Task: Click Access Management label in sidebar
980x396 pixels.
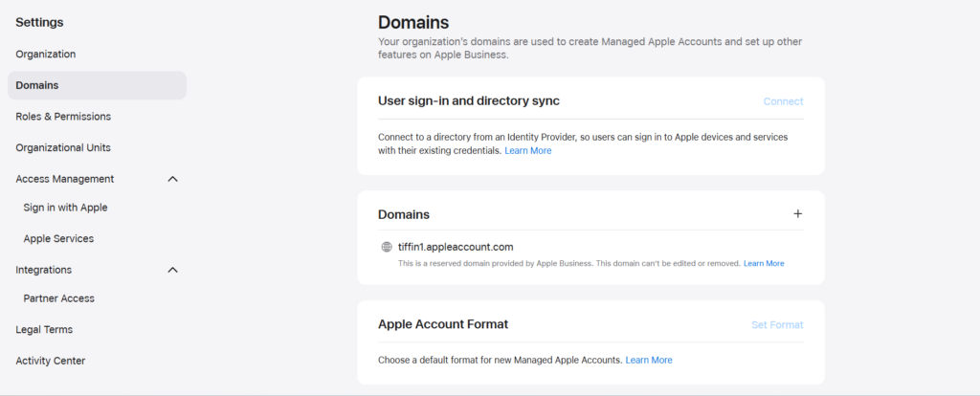Action: coord(65,179)
